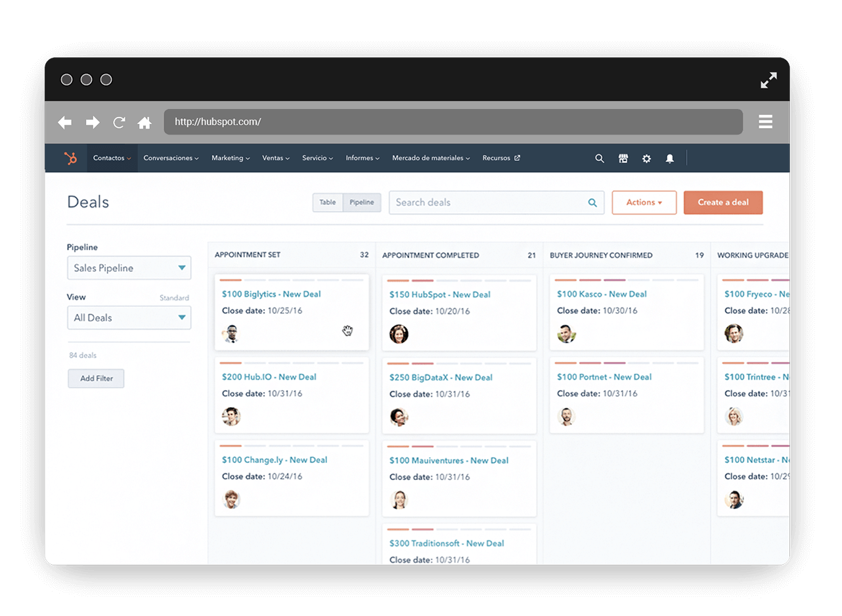Click the Create a deal button

[x=723, y=202]
